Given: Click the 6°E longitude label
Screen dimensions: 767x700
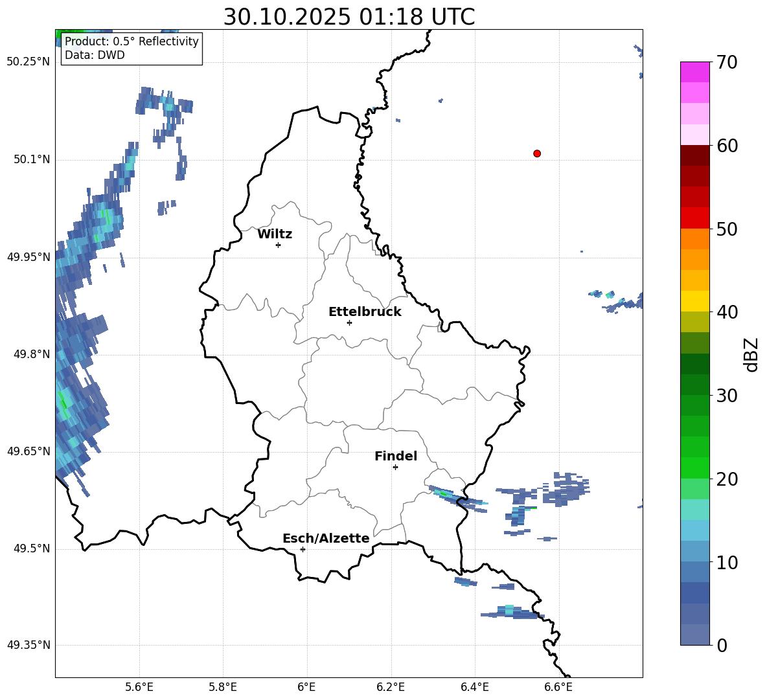Looking at the screenshot, I should (306, 687).
